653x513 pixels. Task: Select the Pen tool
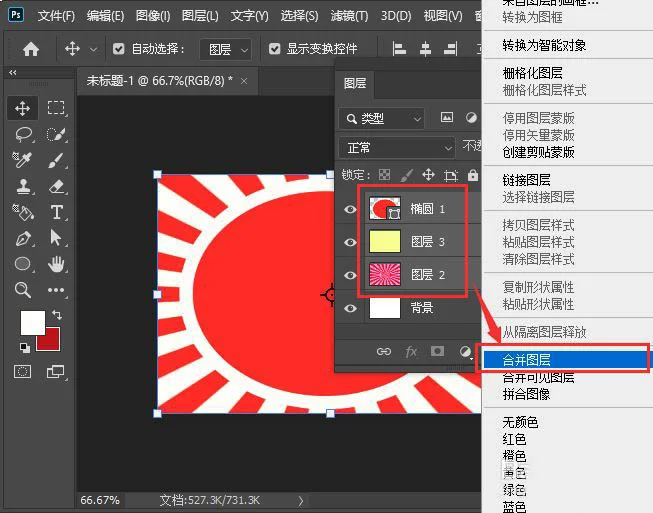(23, 239)
